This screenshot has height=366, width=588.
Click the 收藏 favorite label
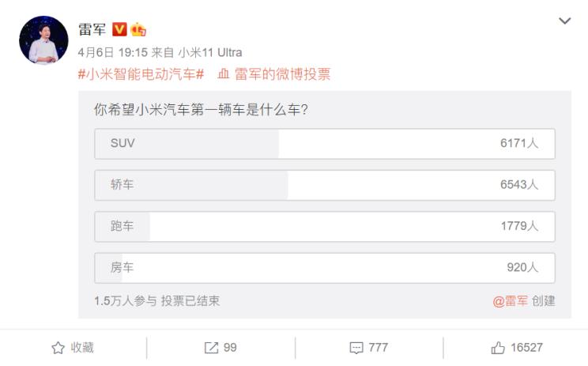tap(82, 348)
